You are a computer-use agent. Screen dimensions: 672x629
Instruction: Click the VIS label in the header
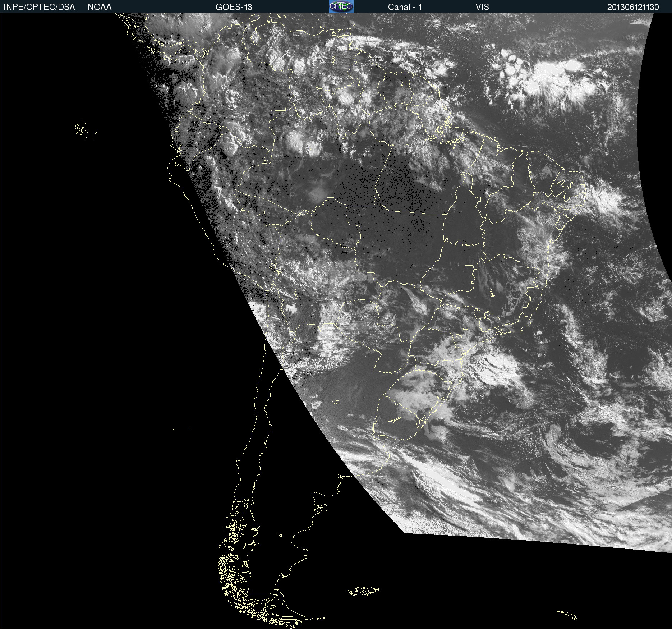(x=482, y=7)
